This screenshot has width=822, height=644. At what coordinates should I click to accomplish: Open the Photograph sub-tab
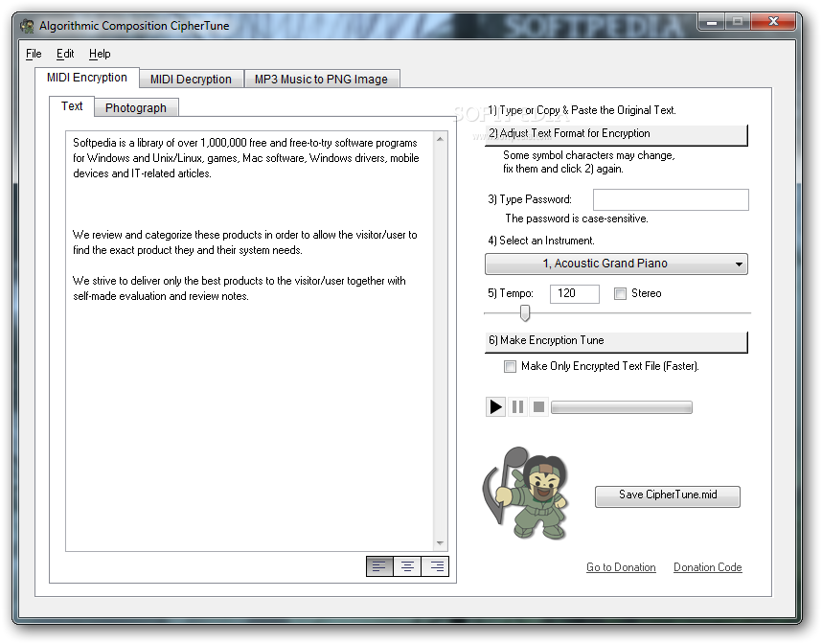[x=136, y=108]
